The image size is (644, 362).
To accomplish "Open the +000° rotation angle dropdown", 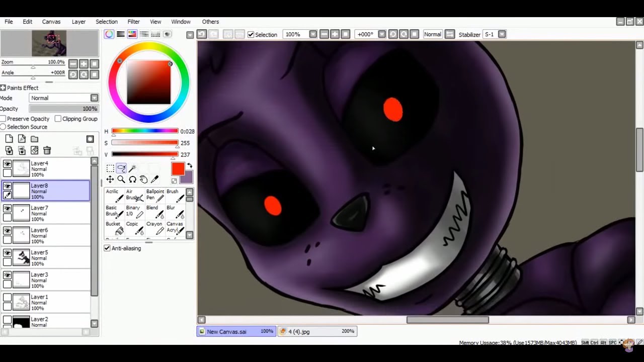I will point(382,34).
